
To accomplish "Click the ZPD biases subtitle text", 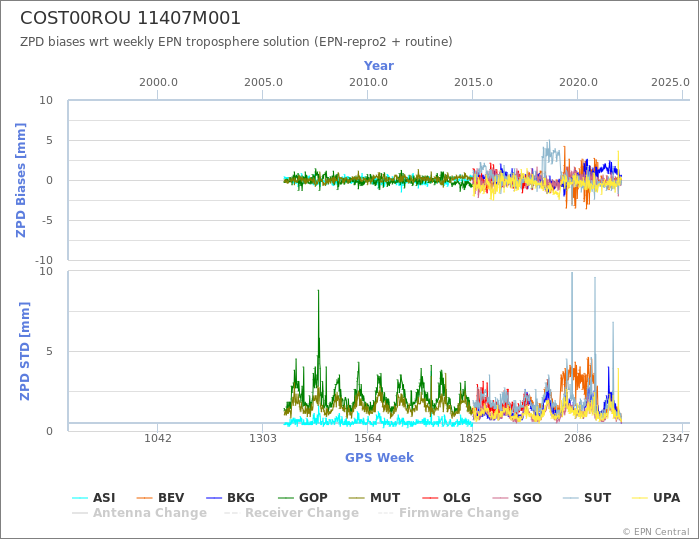I will tap(236, 42).
